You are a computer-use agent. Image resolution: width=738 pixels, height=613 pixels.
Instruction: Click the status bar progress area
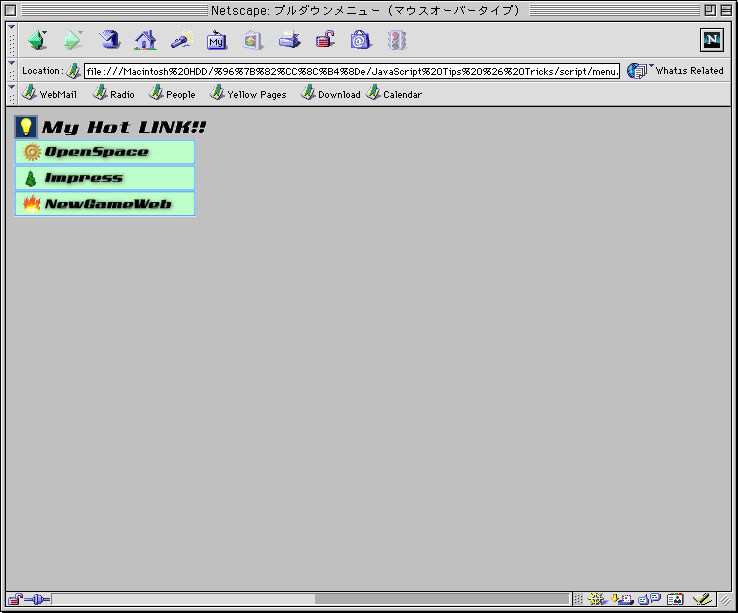(311, 599)
